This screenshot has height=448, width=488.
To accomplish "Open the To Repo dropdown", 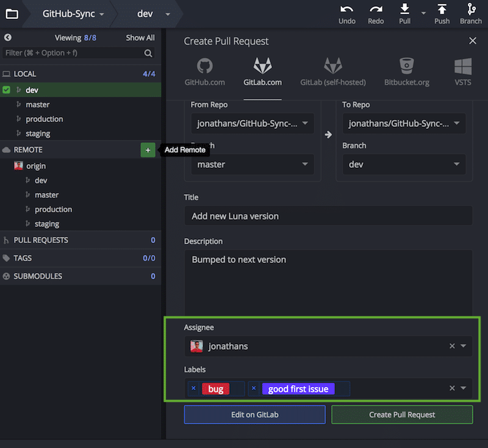I will pos(404,124).
